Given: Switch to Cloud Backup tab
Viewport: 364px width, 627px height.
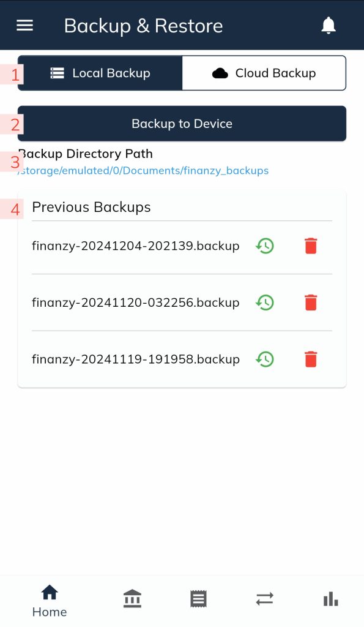Looking at the screenshot, I should [264, 73].
